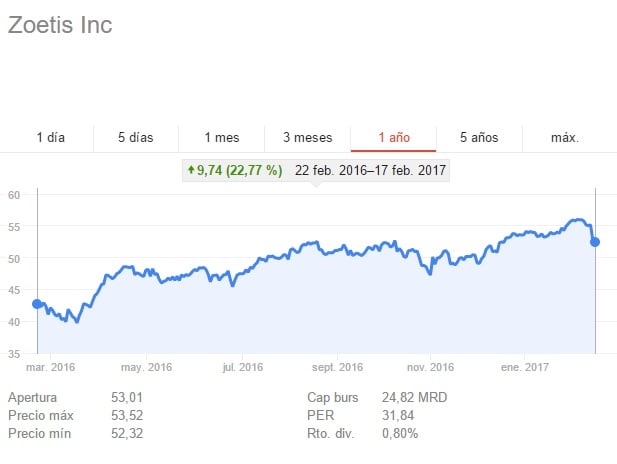Click the Zoetis Inc title
Image resolution: width=617 pixels, height=464 pixels.
pyautogui.click(x=60, y=25)
